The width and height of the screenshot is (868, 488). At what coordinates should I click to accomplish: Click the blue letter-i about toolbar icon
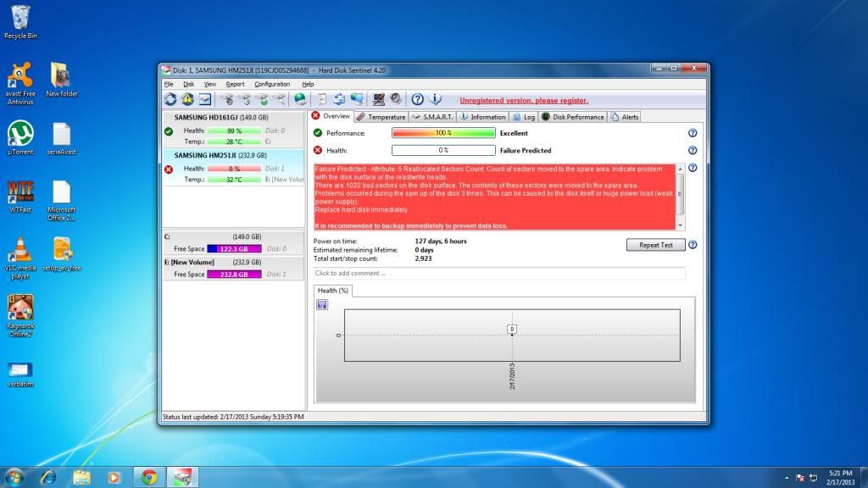pos(436,99)
